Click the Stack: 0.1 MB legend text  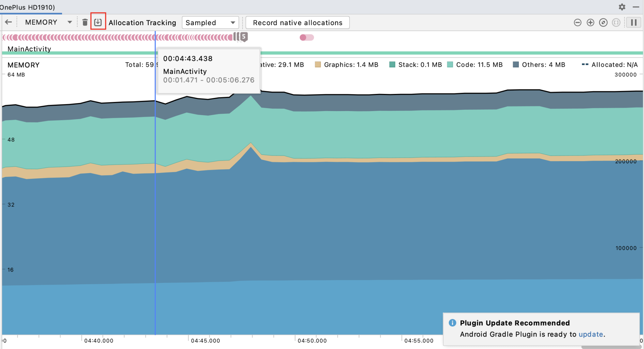[420, 65]
